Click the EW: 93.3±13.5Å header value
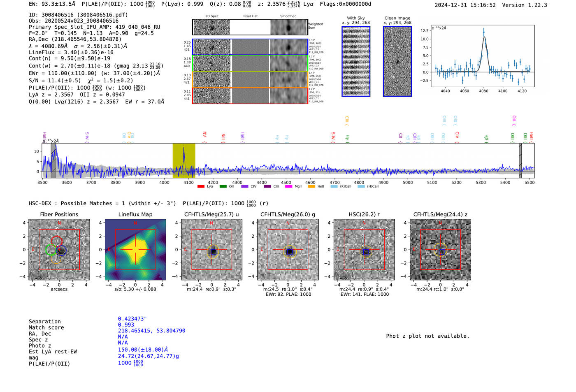Screen dimensions: 576x392 tap(52, 4)
